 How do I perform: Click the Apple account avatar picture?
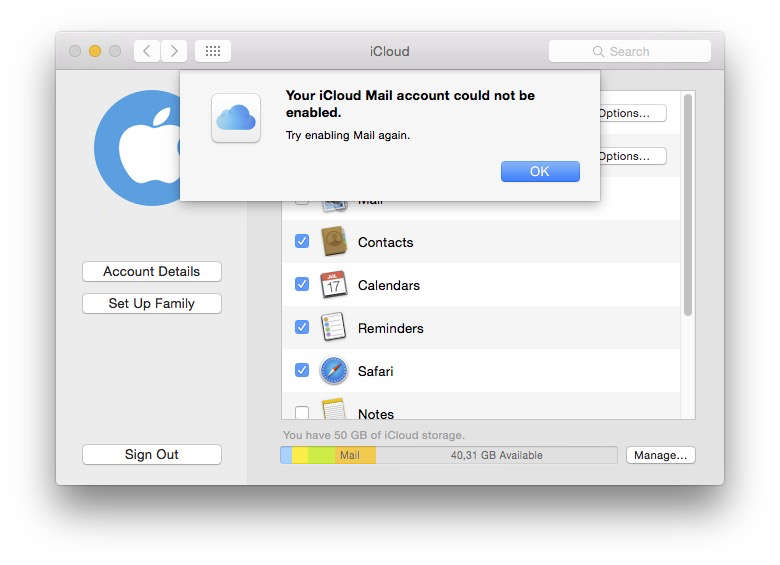coord(138,148)
